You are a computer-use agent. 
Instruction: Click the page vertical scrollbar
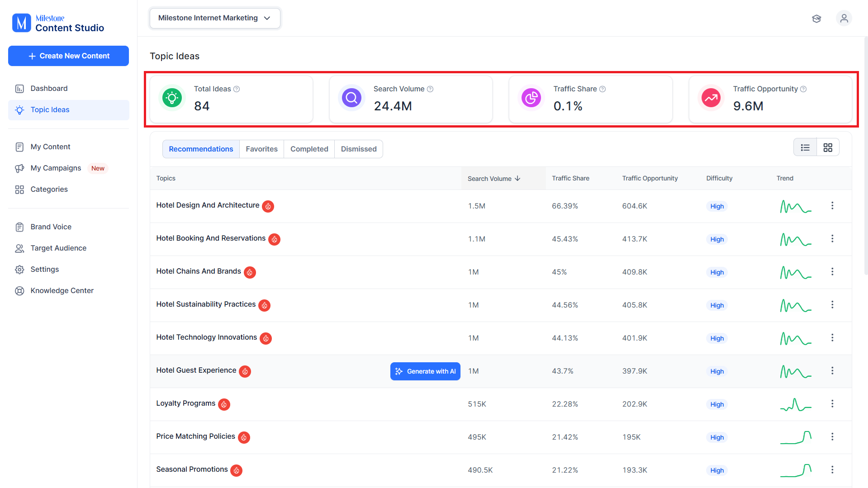[x=866, y=156]
